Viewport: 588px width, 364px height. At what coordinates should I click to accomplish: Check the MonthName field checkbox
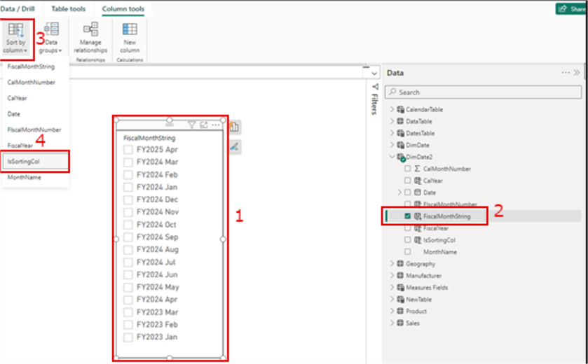408,252
